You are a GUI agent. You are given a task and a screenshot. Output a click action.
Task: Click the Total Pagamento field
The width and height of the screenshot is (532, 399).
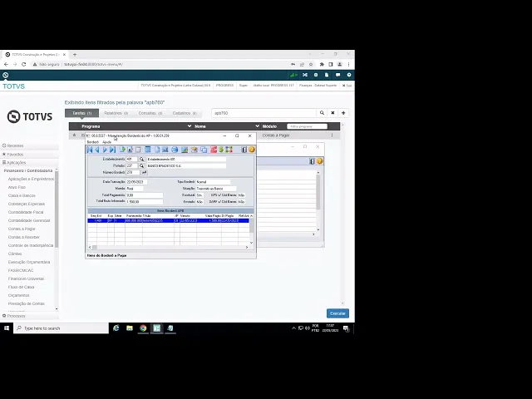coord(145,195)
